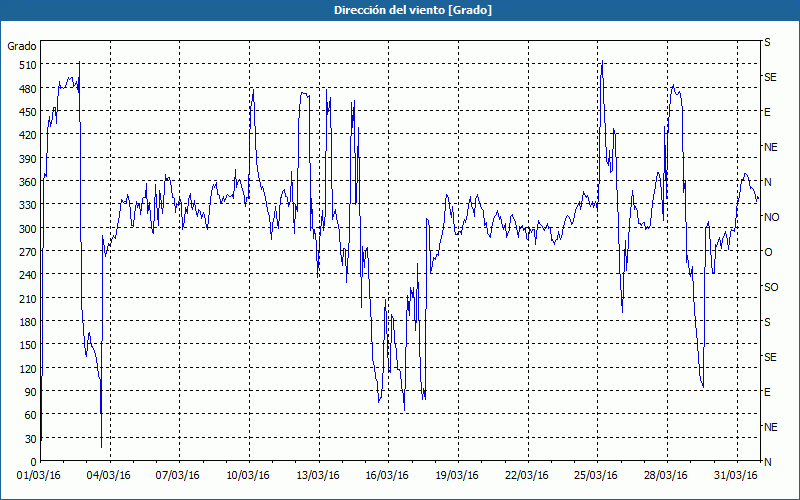Pick the 120 y-axis tick label

(28, 368)
